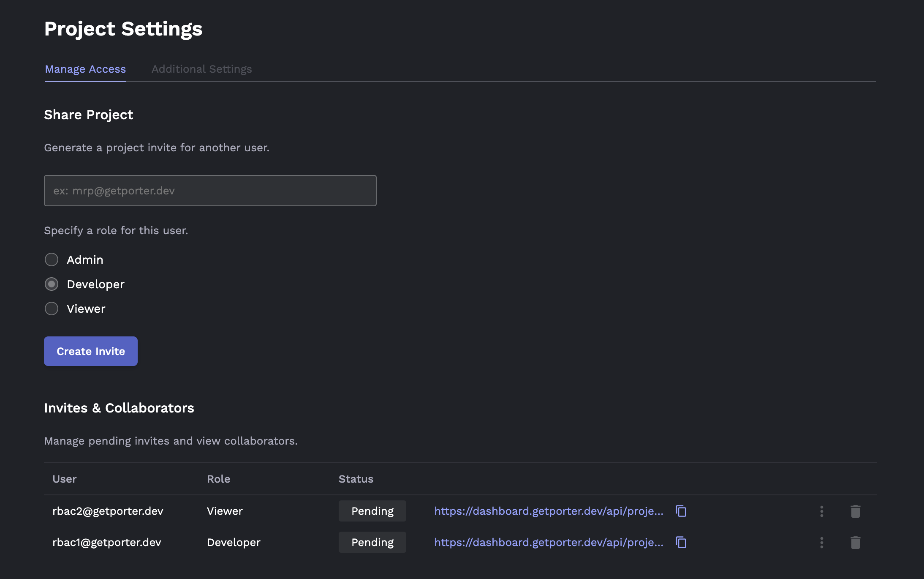Delete the rbac2@getporter.dev invite
The height and width of the screenshot is (579, 924).
coord(855,511)
